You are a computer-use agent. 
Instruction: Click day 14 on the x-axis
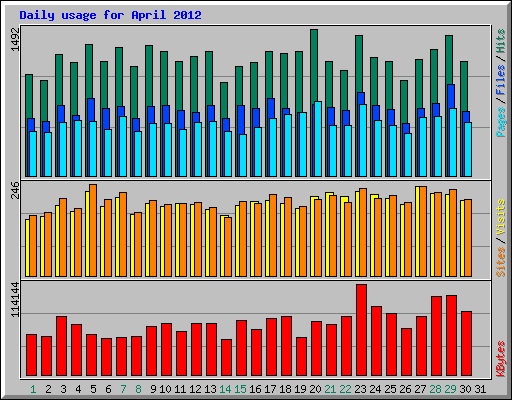tap(225, 389)
